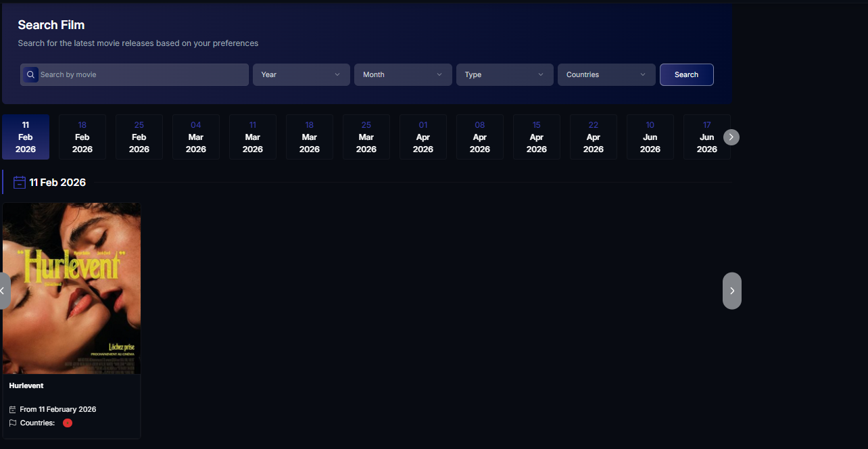Focus the Search by movie field
The width and height of the screenshot is (868, 449).
pyautogui.click(x=135, y=74)
